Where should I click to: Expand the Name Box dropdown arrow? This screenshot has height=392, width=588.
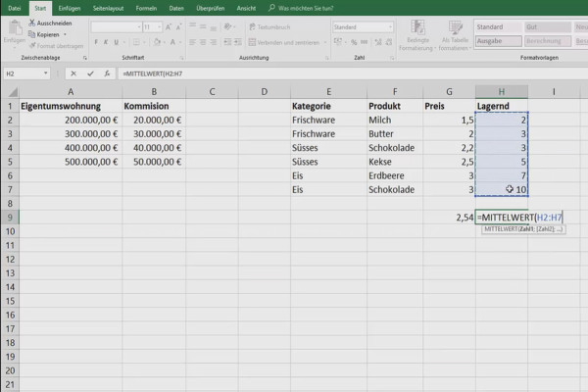coord(46,73)
